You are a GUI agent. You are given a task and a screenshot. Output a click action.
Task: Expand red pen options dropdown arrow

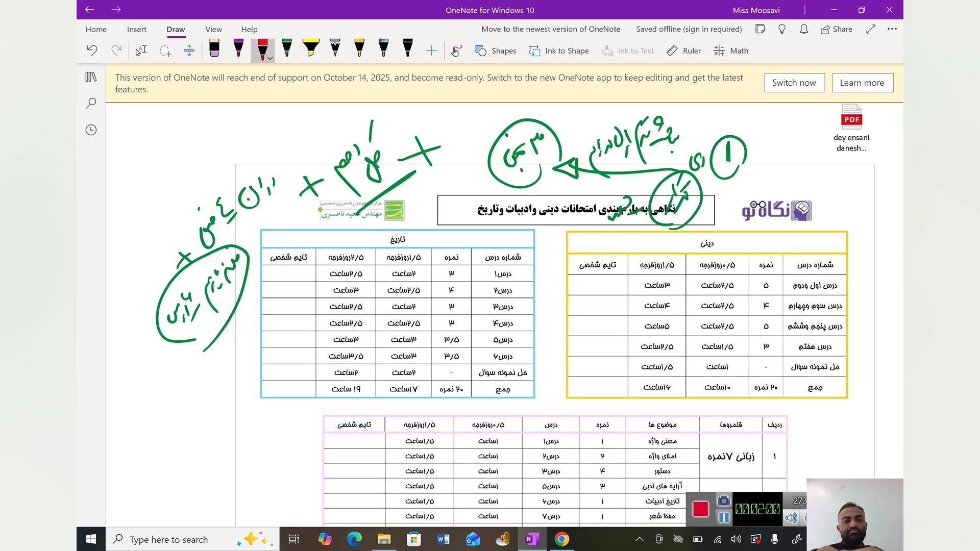coord(270,59)
